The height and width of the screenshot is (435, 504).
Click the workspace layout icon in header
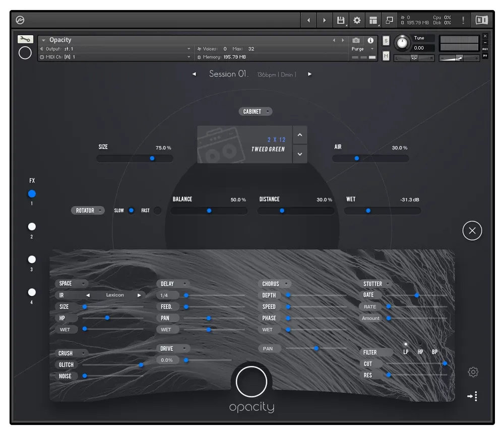373,20
